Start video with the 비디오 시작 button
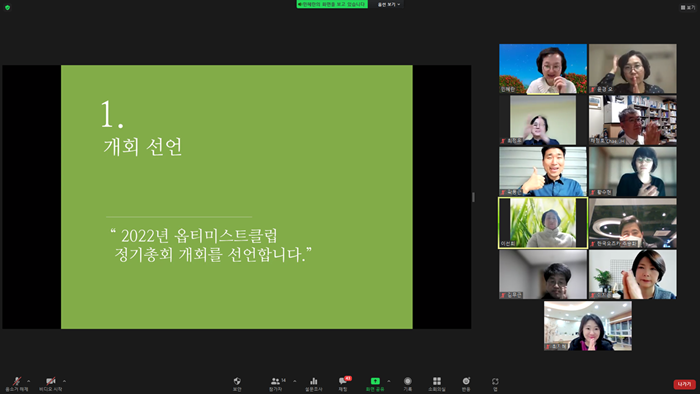The image size is (700, 394). 50,384
